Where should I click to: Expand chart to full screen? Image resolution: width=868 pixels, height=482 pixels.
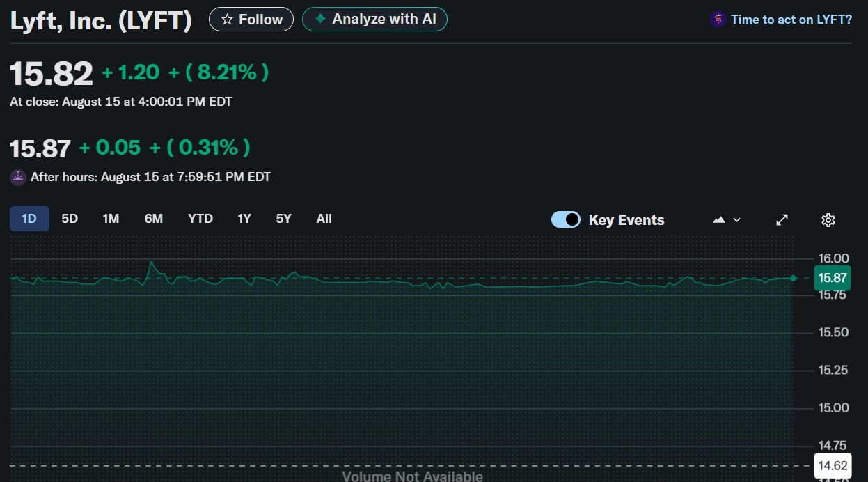pyautogui.click(x=782, y=220)
